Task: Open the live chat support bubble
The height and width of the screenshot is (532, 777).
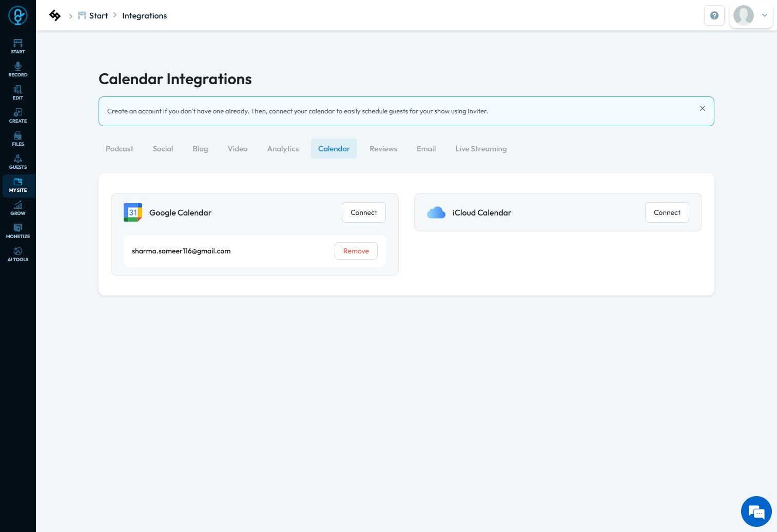Action: tap(756, 511)
